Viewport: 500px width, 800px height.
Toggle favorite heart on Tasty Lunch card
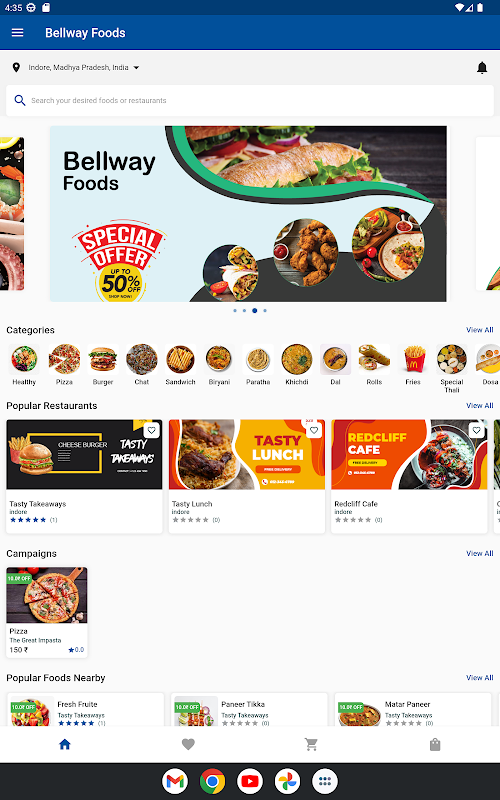click(x=314, y=430)
